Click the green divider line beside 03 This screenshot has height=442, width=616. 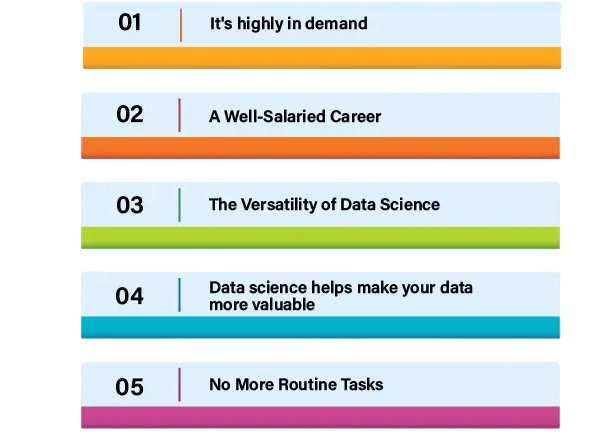click(179, 205)
